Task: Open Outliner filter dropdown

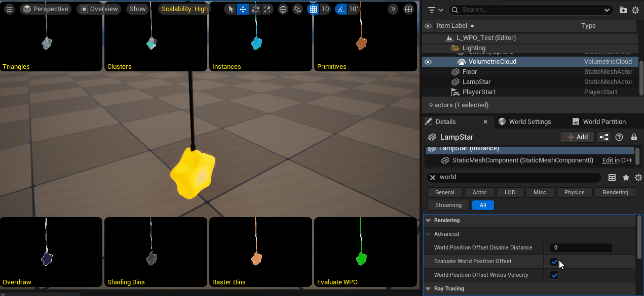Action: (x=435, y=10)
